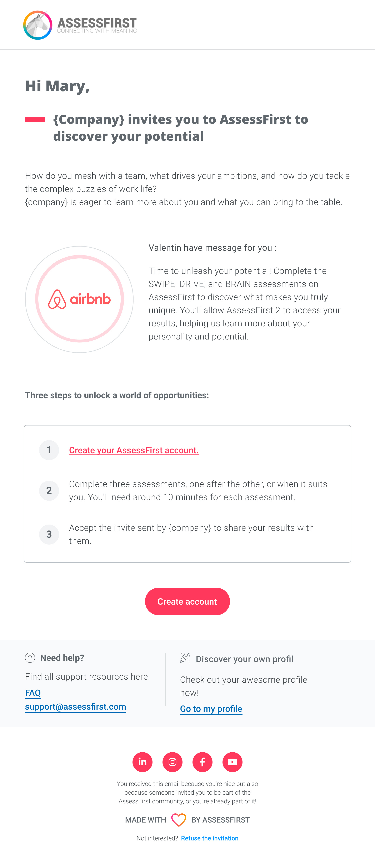
Task: Open the LinkedIn social icon
Action: click(142, 762)
